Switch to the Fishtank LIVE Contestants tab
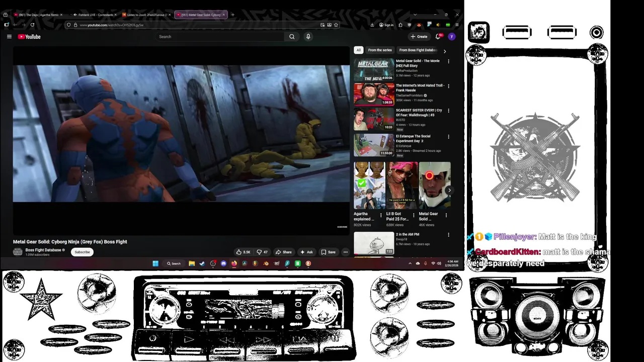644x362 pixels. click(x=95, y=15)
